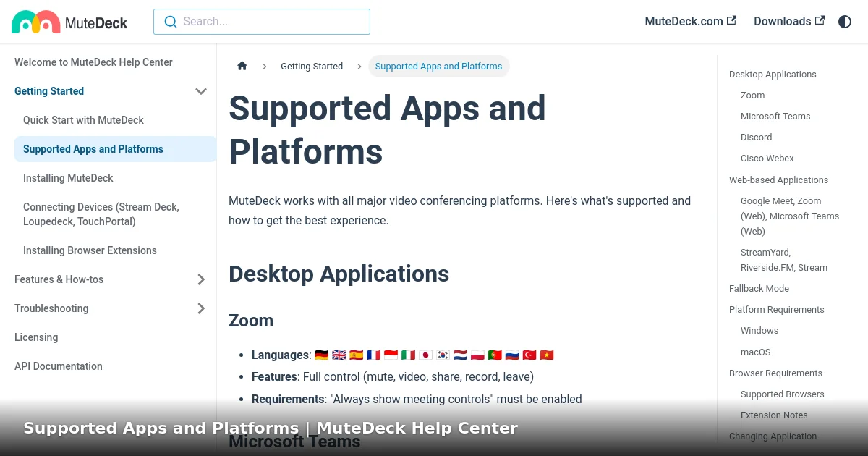Click the Getting Started breadcrumb
Image resolution: width=868 pixels, height=456 pixels.
click(312, 66)
